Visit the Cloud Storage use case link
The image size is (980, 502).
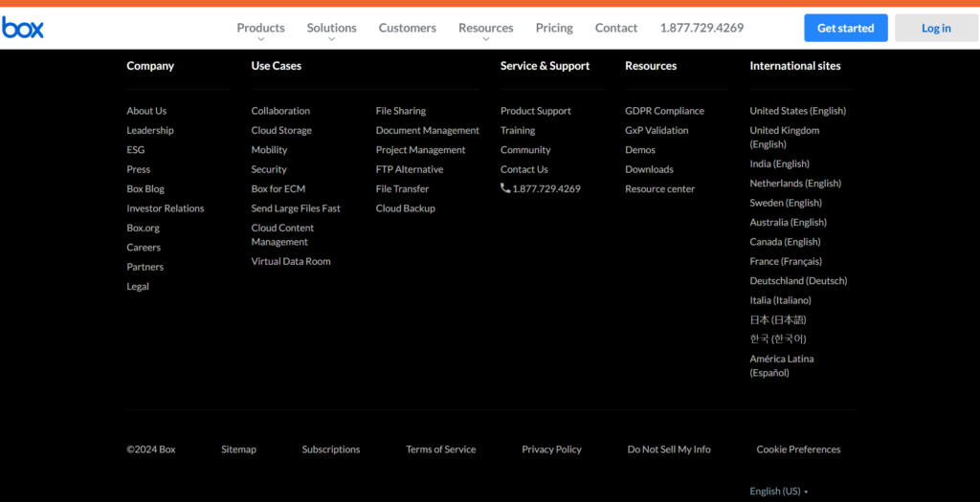(281, 130)
